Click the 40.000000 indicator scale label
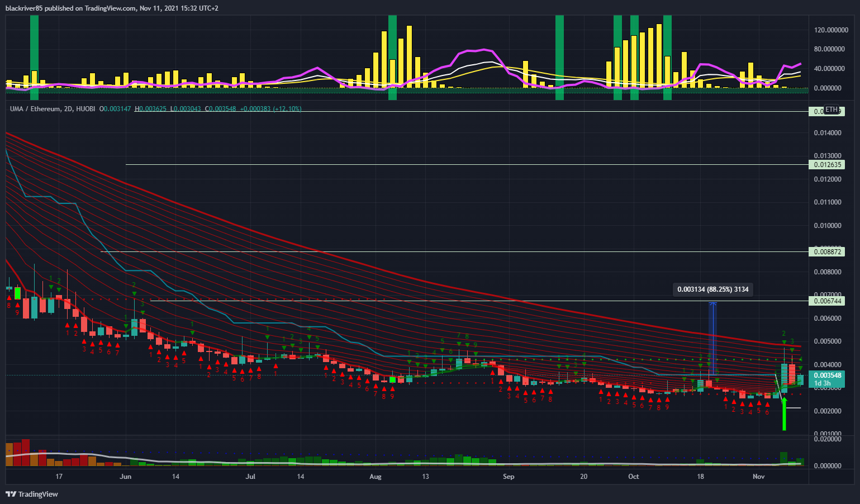860x504 pixels. point(829,69)
